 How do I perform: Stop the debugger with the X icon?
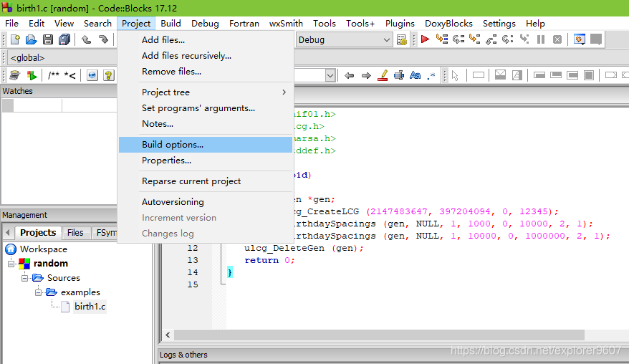(x=557, y=39)
